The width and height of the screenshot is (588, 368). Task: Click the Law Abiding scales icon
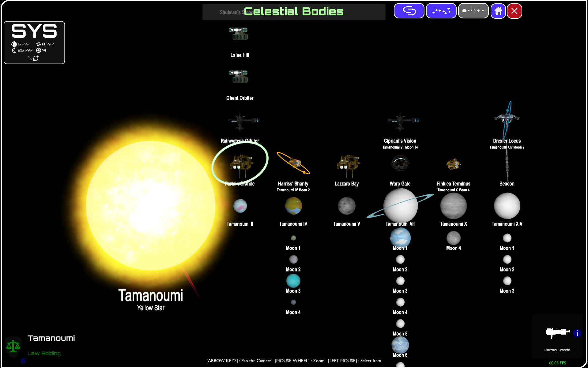[x=13, y=347]
